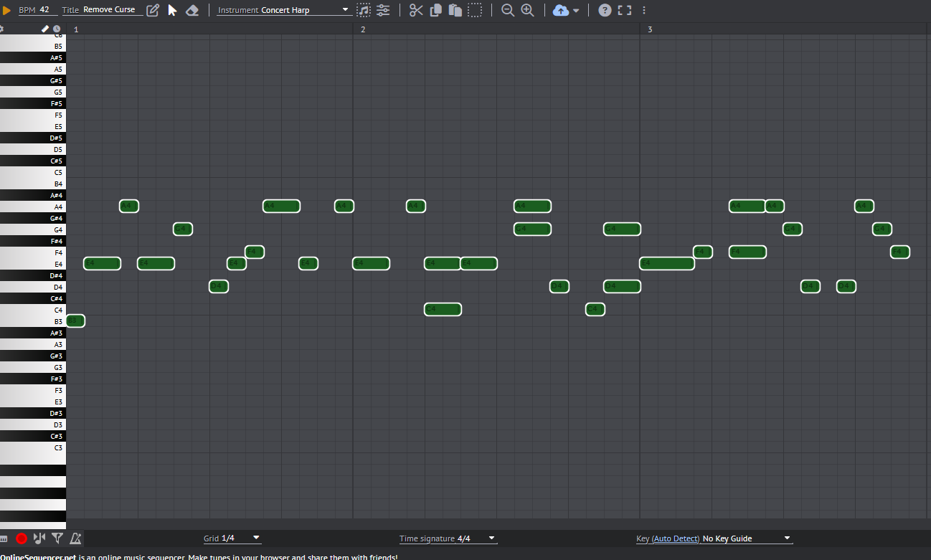Expand the Grid 1/4 dropdown
The width and height of the screenshot is (931, 560).
[232, 538]
